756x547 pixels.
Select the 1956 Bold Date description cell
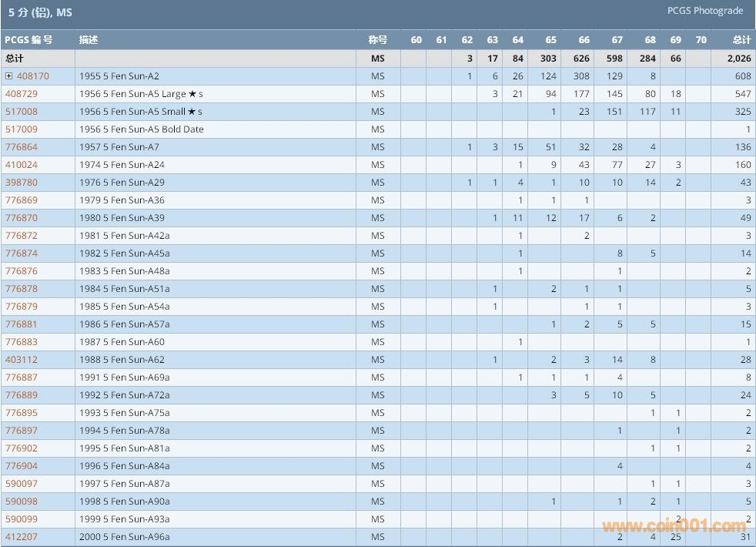(141, 129)
